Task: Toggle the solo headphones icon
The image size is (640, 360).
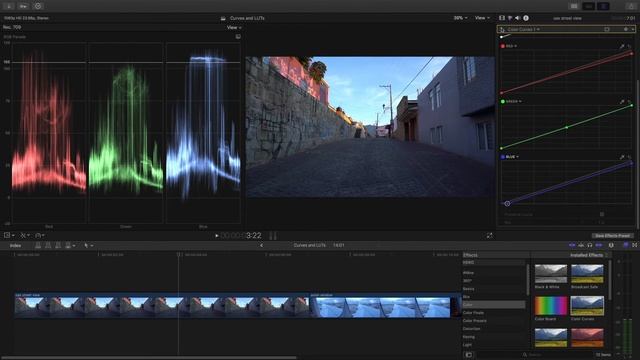Action: pos(590,245)
